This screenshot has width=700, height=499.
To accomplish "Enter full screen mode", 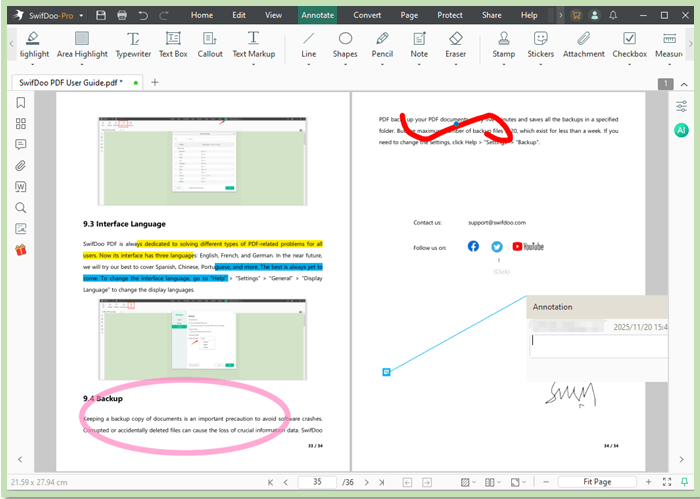I will tap(667, 482).
